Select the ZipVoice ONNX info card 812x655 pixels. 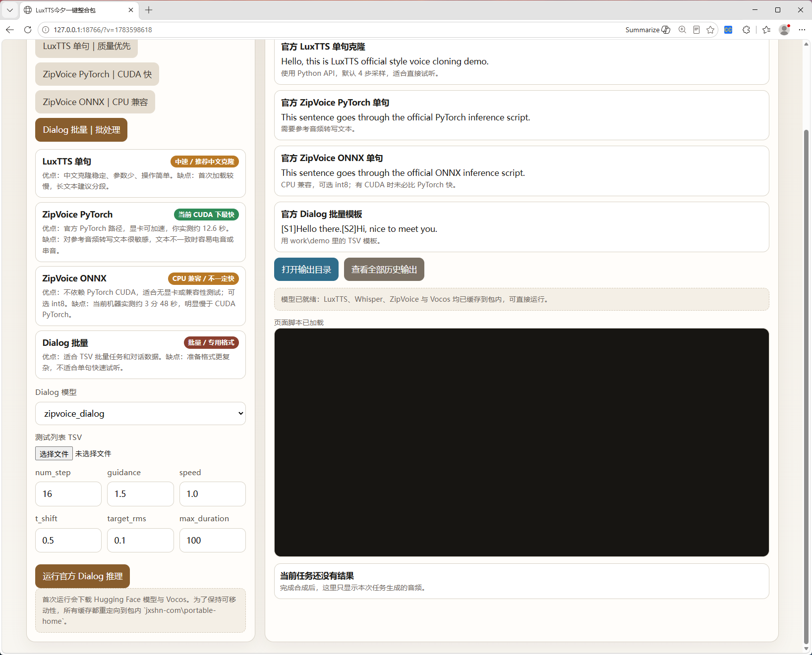tap(140, 296)
